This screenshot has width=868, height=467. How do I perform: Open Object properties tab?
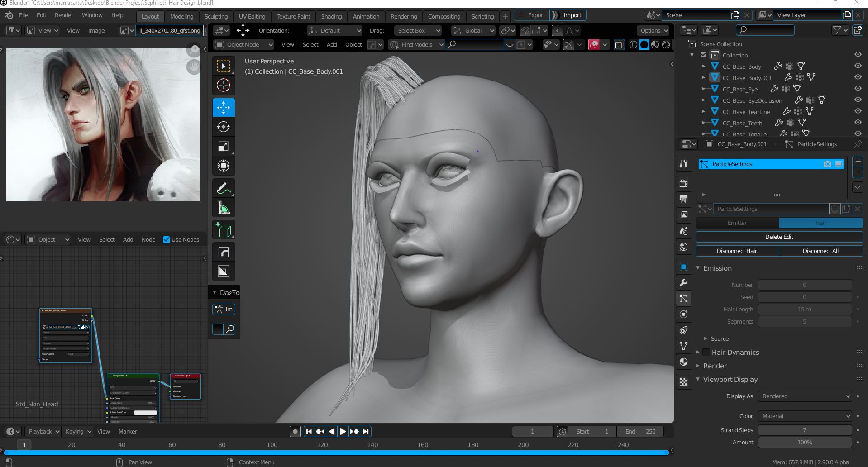point(684,267)
